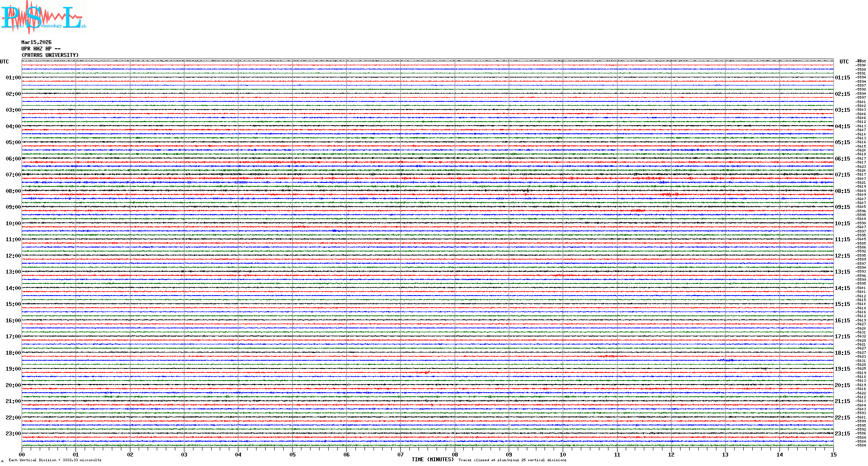Click the left UTC axis heading
Screen dimensions: 868x466
pyautogui.click(x=4, y=62)
